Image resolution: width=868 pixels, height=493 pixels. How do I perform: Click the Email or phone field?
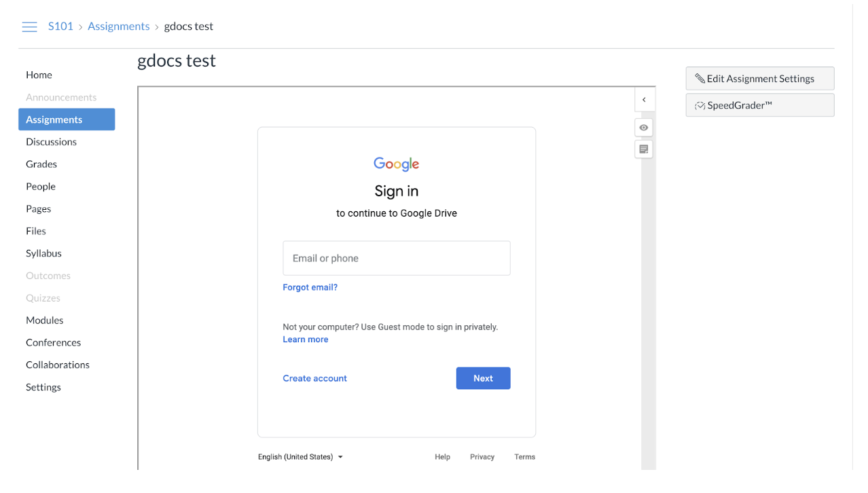397,258
